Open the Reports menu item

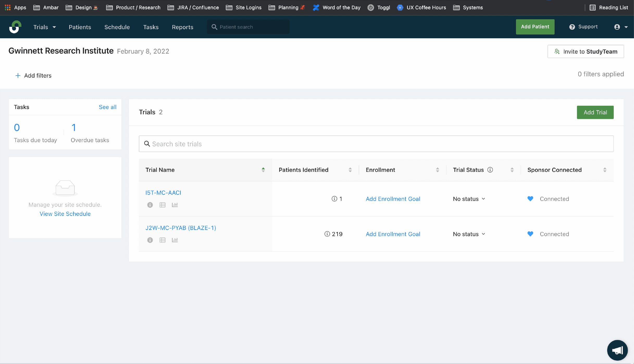(x=182, y=27)
